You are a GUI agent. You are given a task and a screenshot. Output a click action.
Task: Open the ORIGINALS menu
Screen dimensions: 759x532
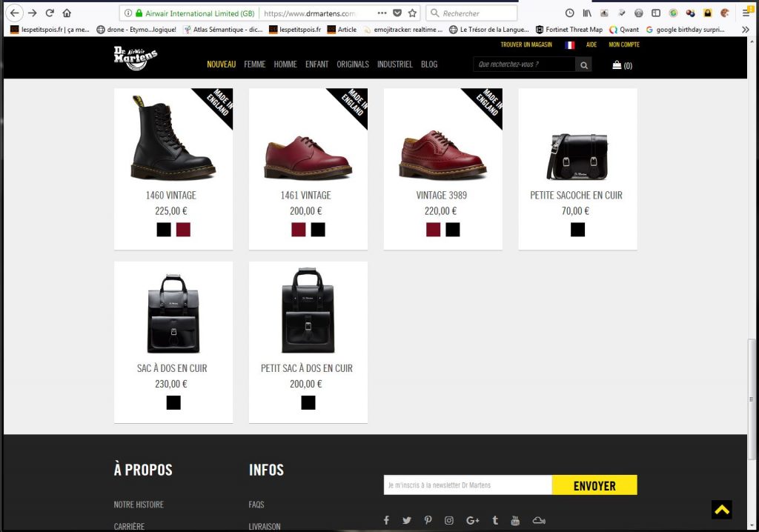click(x=353, y=64)
